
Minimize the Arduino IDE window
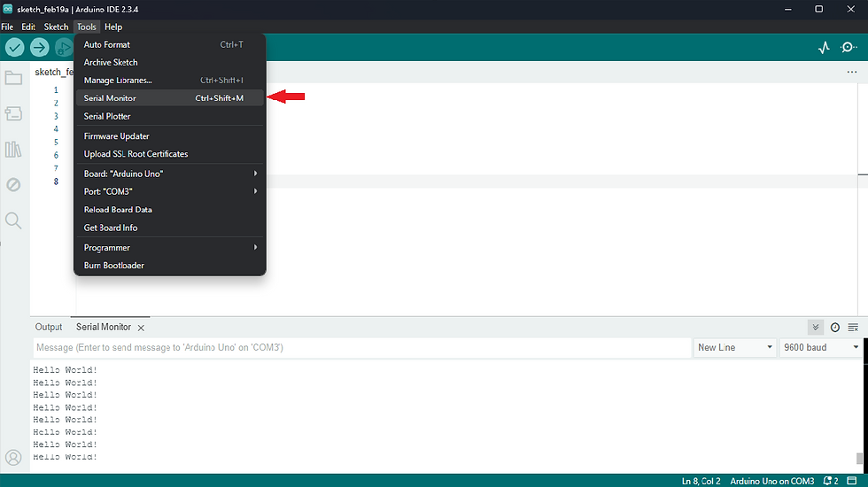tap(787, 10)
